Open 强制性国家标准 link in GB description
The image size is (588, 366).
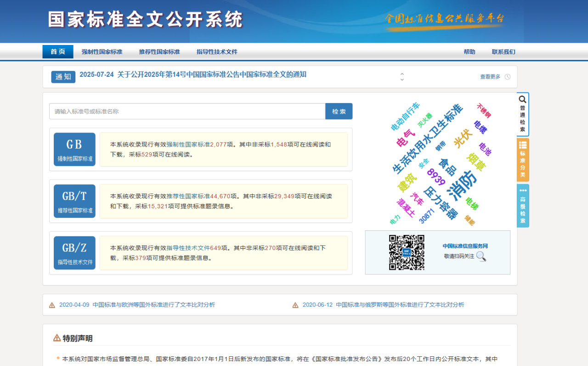point(188,144)
